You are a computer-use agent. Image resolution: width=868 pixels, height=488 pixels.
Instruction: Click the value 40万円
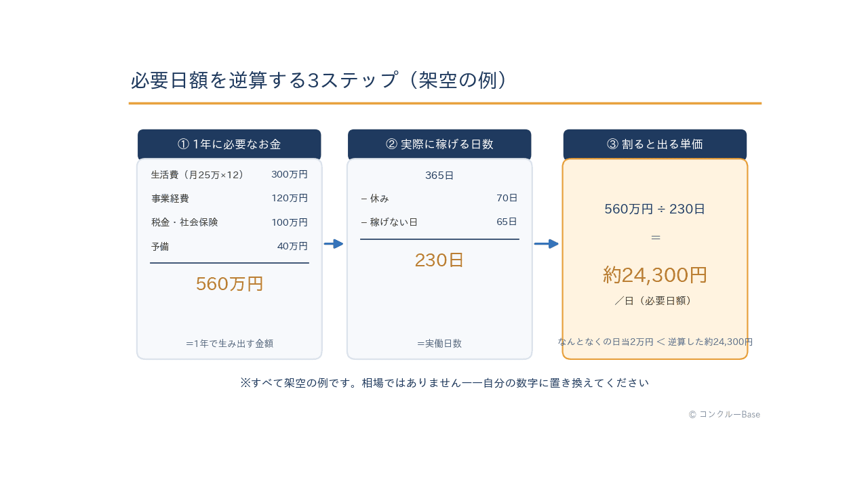click(x=292, y=247)
